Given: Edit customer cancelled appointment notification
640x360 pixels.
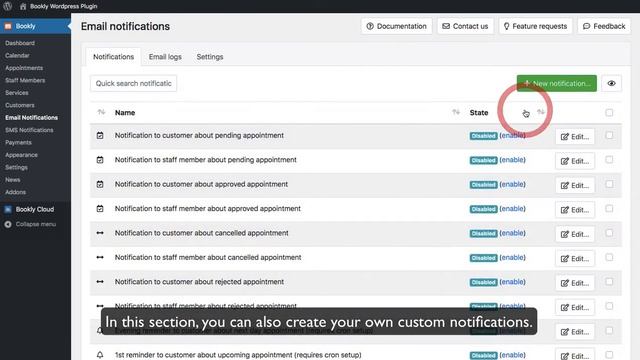Looking at the screenshot, I should pos(575,234).
